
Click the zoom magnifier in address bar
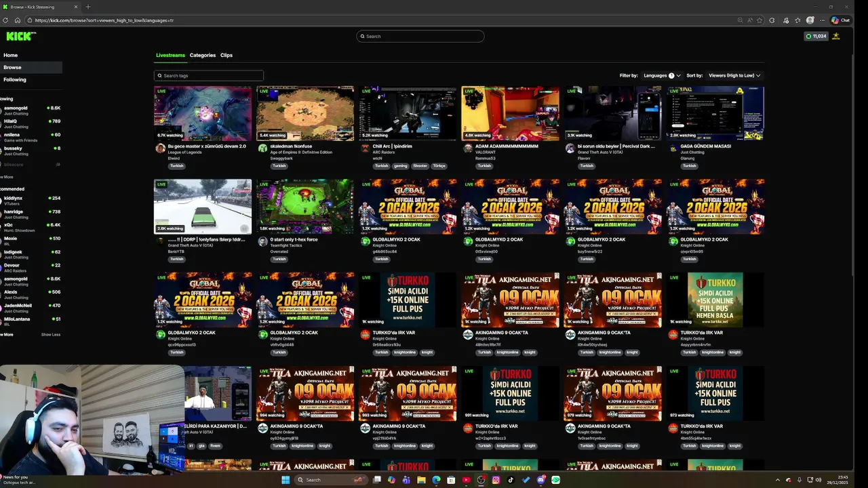point(741,20)
